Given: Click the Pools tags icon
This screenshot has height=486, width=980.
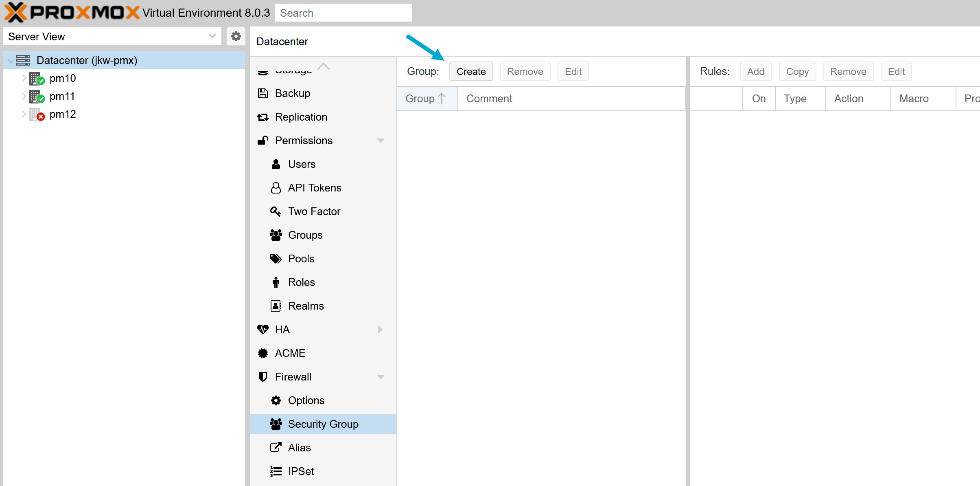Looking at the screenshot, I should point(276,259).
